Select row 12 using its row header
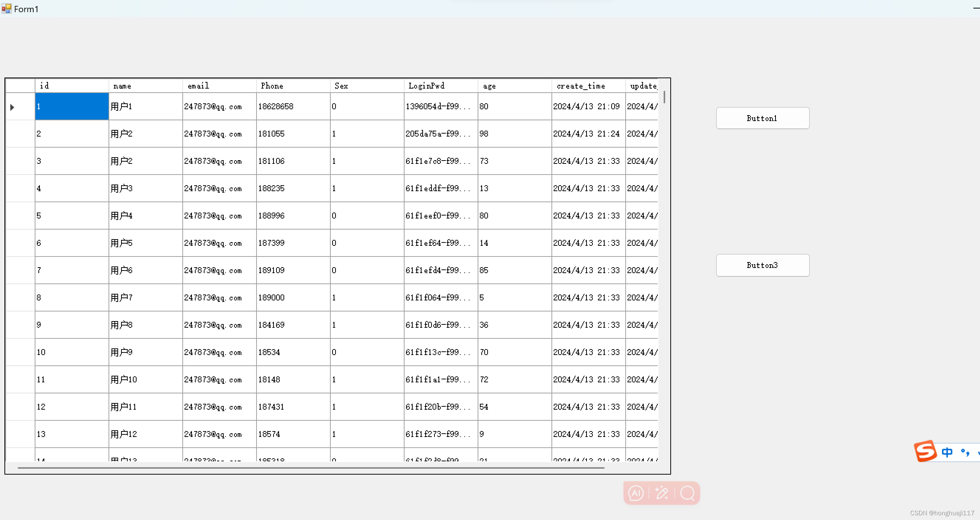 tap(20, 406)
